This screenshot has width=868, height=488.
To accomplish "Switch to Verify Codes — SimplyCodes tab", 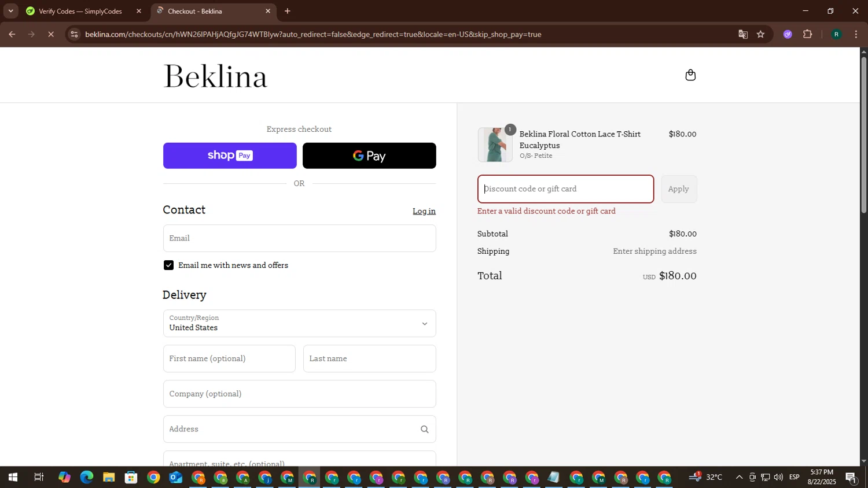I will coord(80,11).
